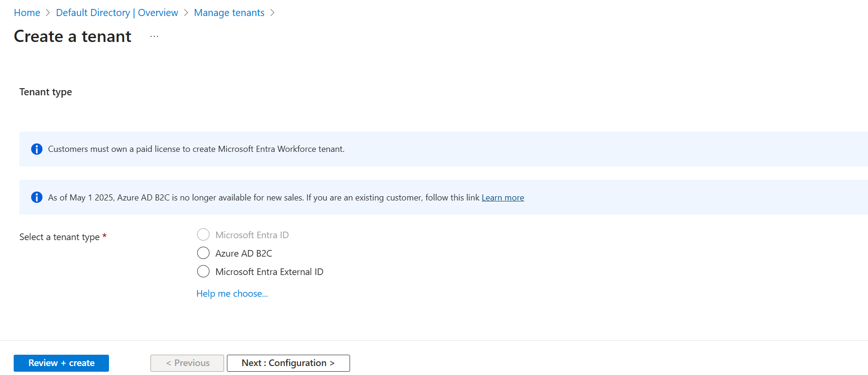Navigate to Default Directory | Overview breadcrumb
Image resolution: width=868 pixels, height=375 pixels.
coord(117,13)
